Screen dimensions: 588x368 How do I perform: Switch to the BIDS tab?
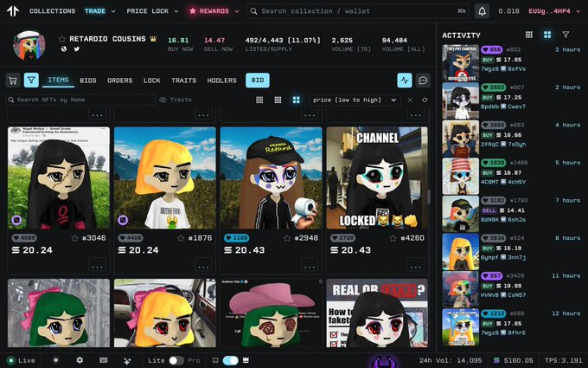tap(87, 81)
